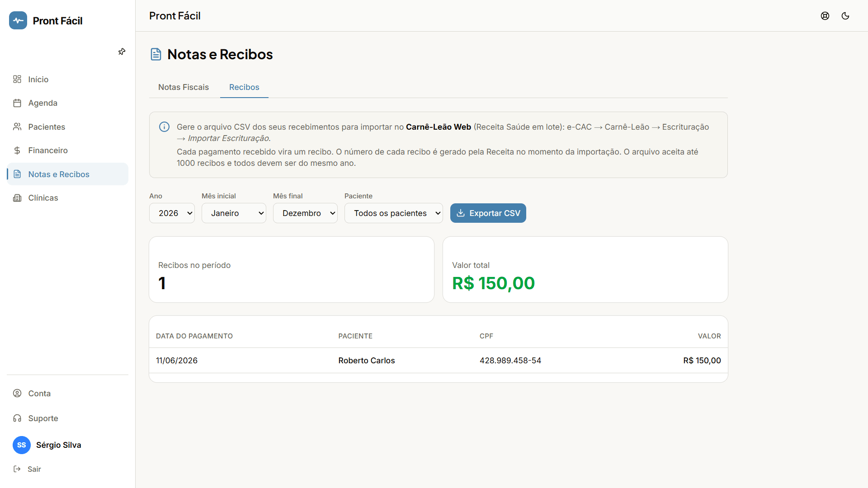Image resolution: width=868 pixels, height=488 pixels.
Task: Click the R$ 150,00 value in the table row
Action: pyautogui.click(x=702, y=361)
